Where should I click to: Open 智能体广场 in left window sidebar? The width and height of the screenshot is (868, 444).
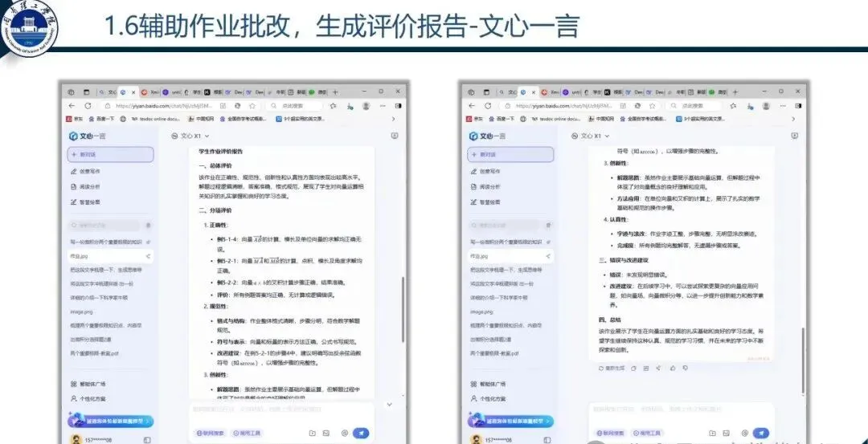pyautogui.click(x=88, y=384)
